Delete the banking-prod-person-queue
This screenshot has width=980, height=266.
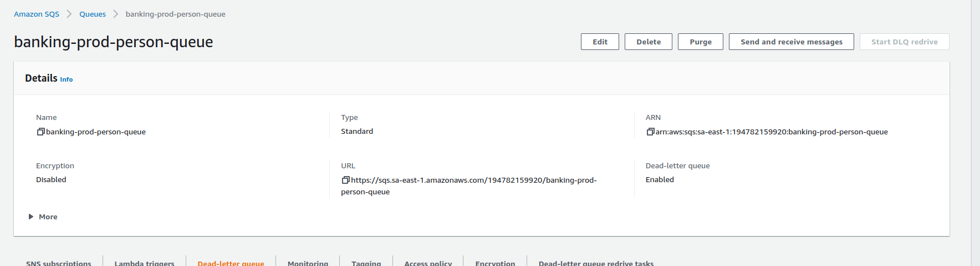pos(648,42)
